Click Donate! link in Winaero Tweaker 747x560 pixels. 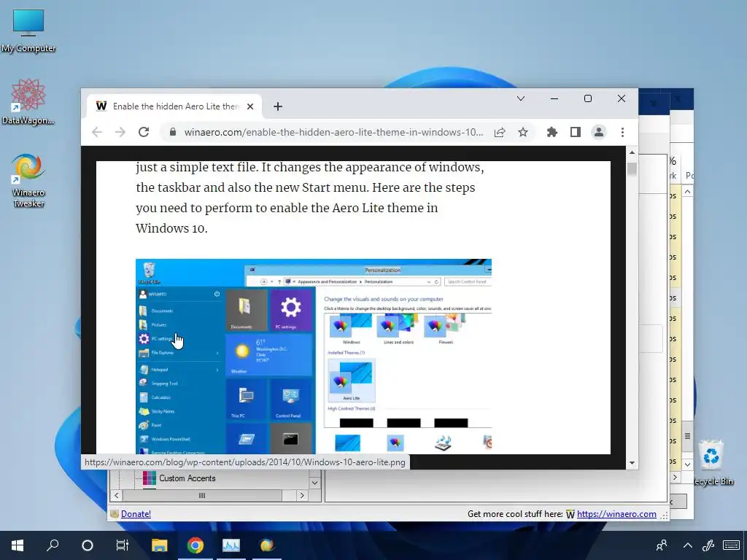tap(136, 514)
